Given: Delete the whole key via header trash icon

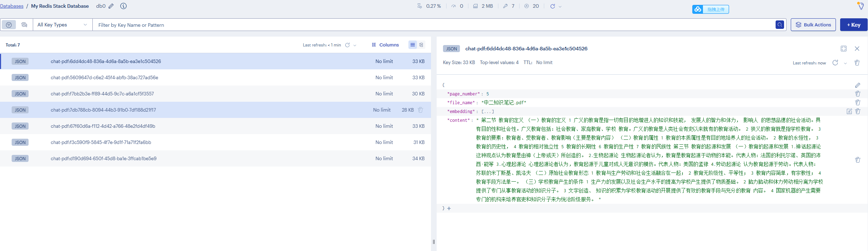Looking at the screenshot, I should (x=857, y=63).
